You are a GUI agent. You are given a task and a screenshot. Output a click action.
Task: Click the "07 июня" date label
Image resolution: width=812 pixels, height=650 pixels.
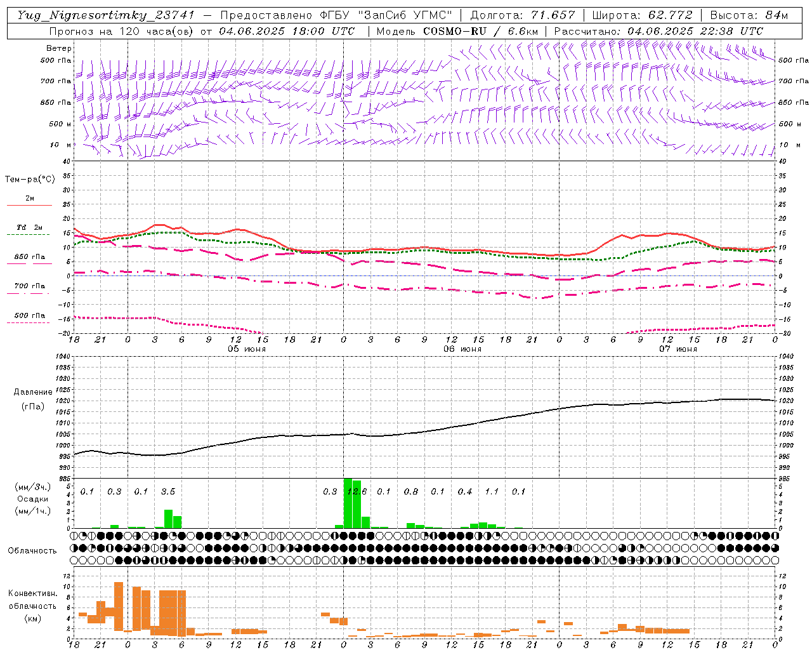678,349
